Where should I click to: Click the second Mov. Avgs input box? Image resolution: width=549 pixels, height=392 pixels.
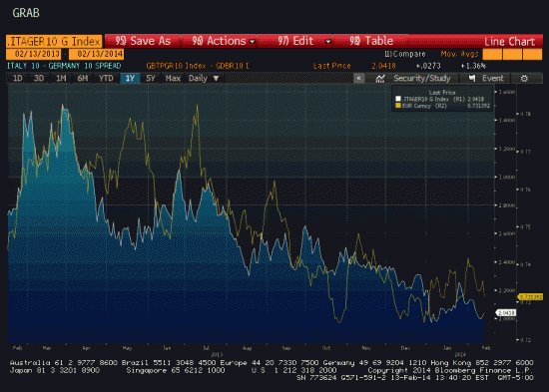click(512, 54)
